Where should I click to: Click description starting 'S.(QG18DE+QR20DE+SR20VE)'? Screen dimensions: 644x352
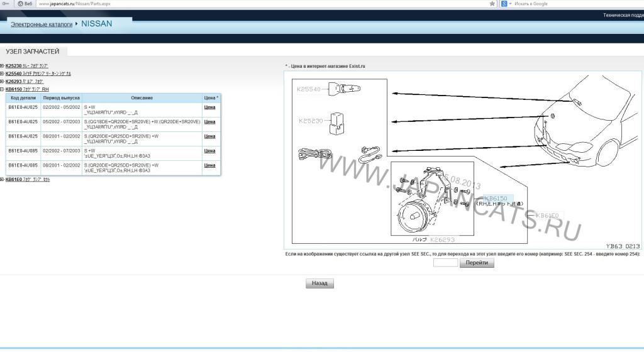pyautogui.click(x=142, y=124)
